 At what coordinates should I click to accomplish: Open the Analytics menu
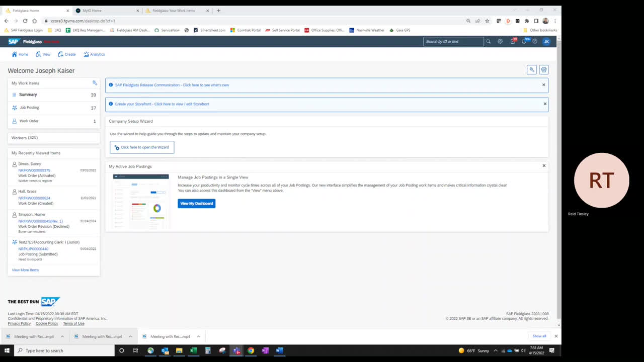point(94,54)
